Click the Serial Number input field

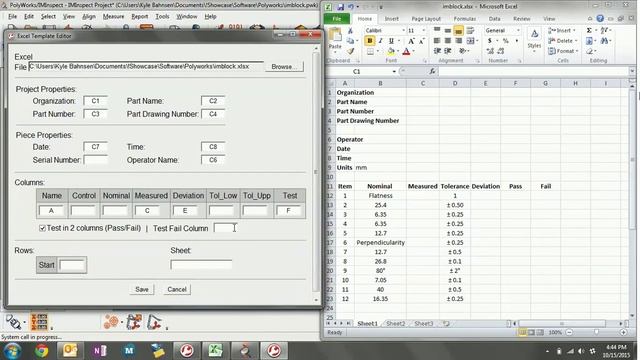click(x=96, y=160)
